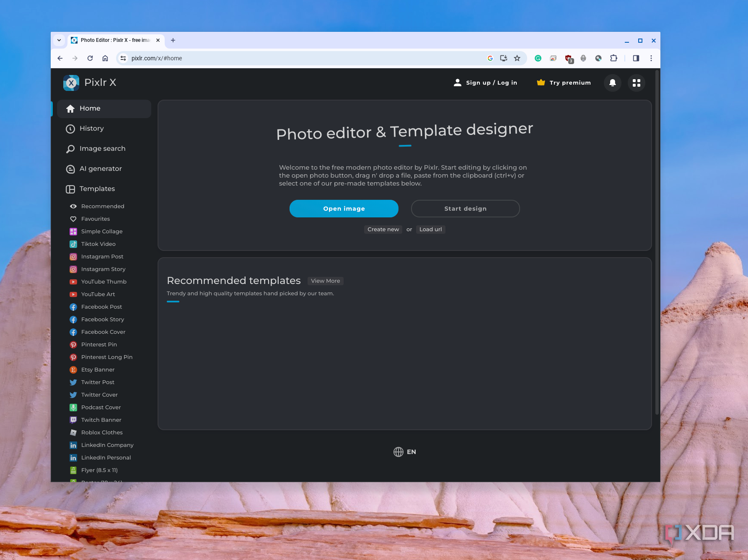
Task: Select Pinterest Long Pin template category
Action: (101, 357)
